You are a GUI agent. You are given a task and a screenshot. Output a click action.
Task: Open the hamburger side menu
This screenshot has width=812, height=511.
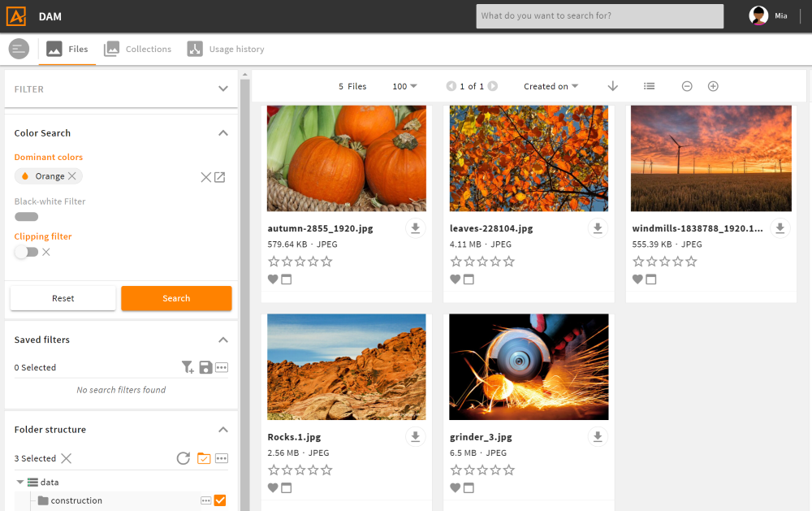coord(19,49)
